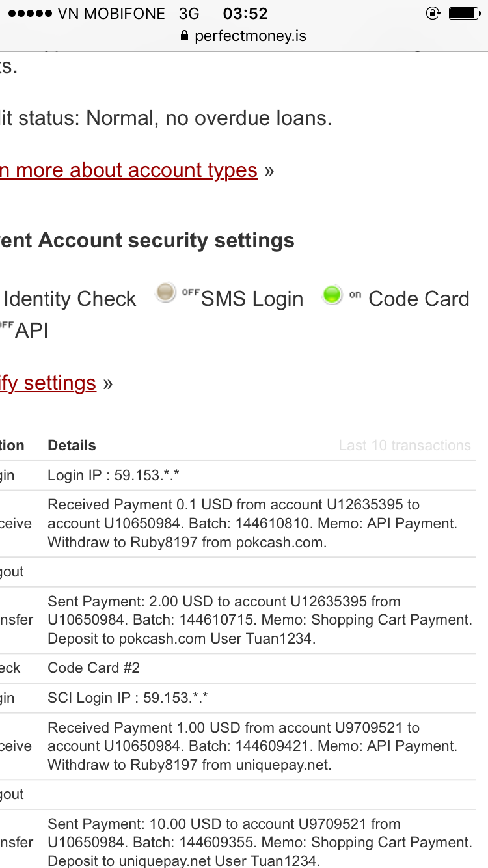Viewport: 488px width, 868px height.
Task: Tap the Details column header
Action: pyautogui.click(x=72, y=446)
